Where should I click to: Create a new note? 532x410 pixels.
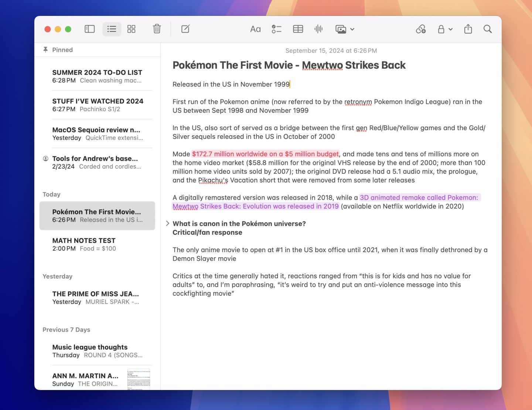tap(185, 29)
